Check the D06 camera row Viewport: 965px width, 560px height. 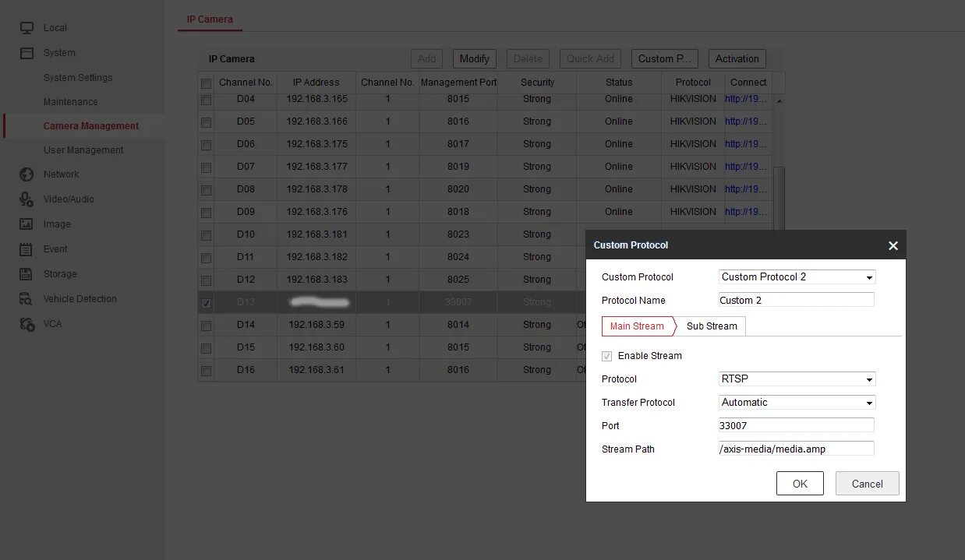point(206,145)
